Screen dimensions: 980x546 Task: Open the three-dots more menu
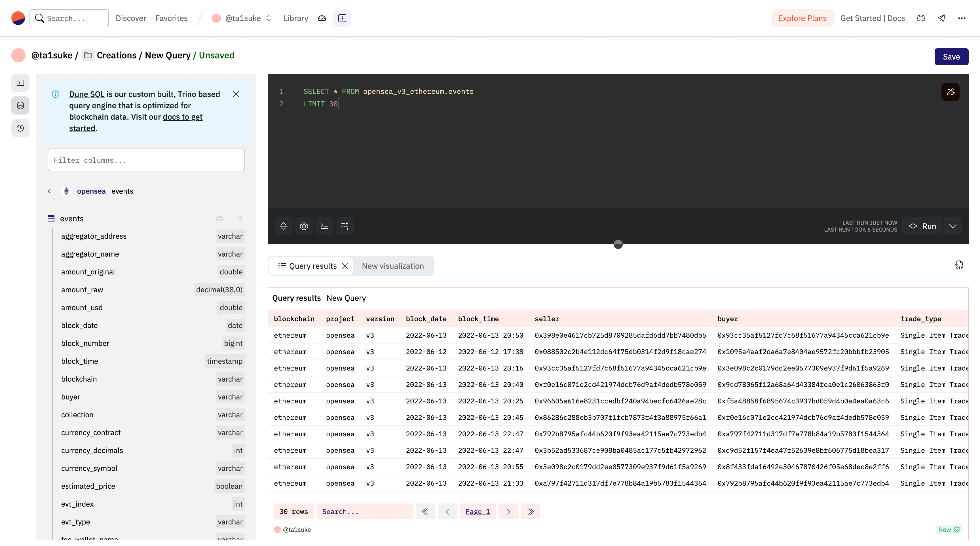tap(962, 18)
